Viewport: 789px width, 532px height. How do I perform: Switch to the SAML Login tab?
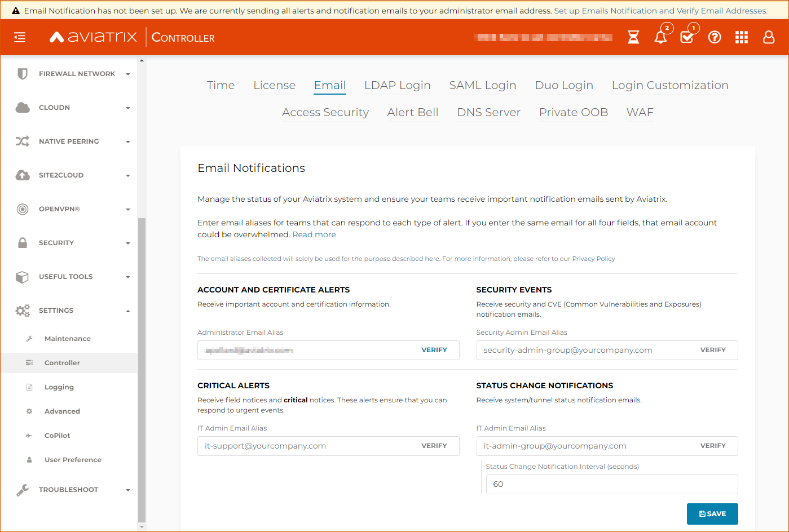point(483,85)
